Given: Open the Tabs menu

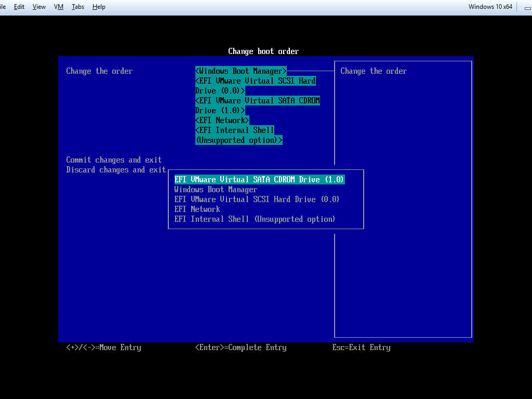Looking at the screenshot, I should (x=78, y=7).
